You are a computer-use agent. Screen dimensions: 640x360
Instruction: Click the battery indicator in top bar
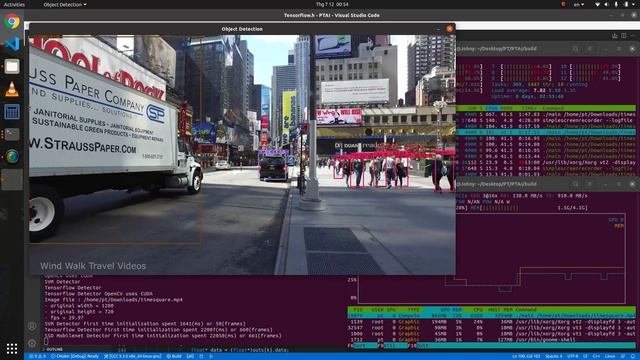pos(626,4)
